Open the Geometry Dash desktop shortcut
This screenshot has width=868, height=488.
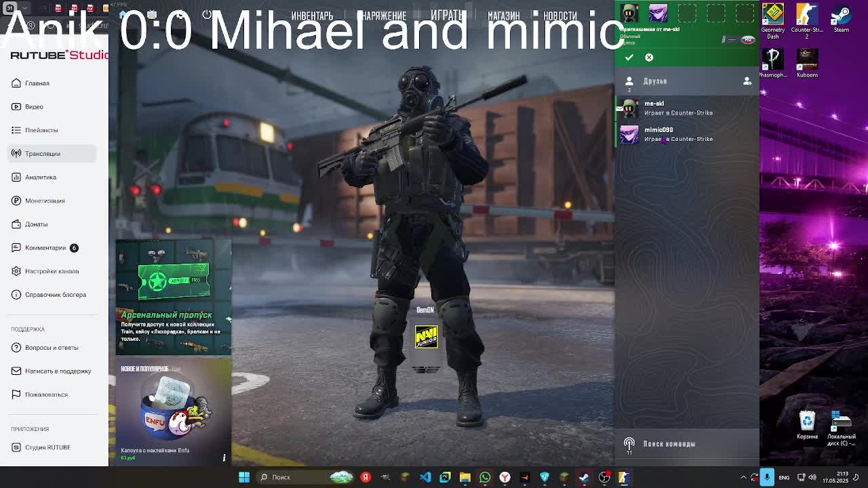click(773, 21)
